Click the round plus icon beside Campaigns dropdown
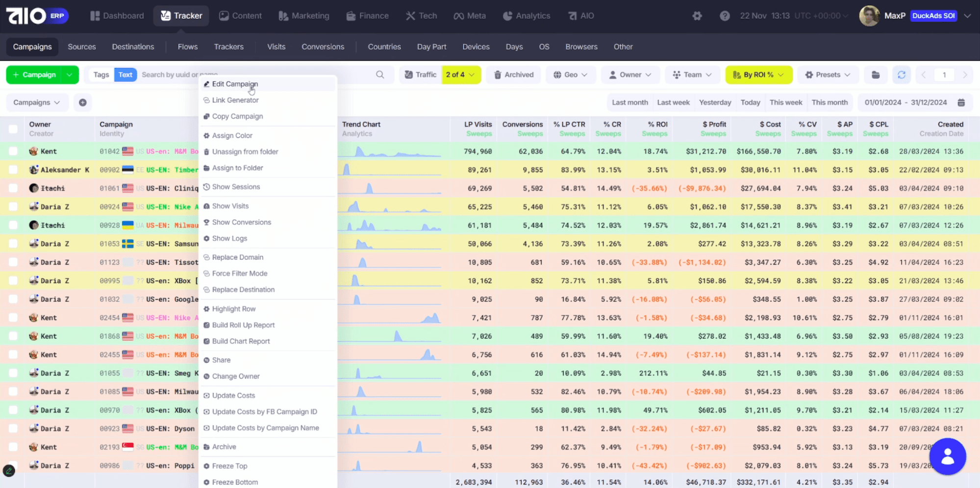Image resolution: width=980 pixels, height=488 pixels. coord(83,103)
